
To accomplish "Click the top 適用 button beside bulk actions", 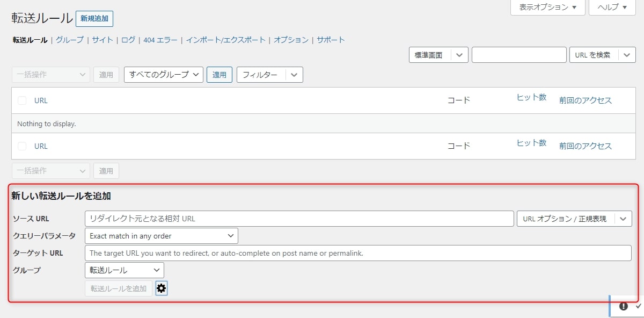I will click(106, 75).
